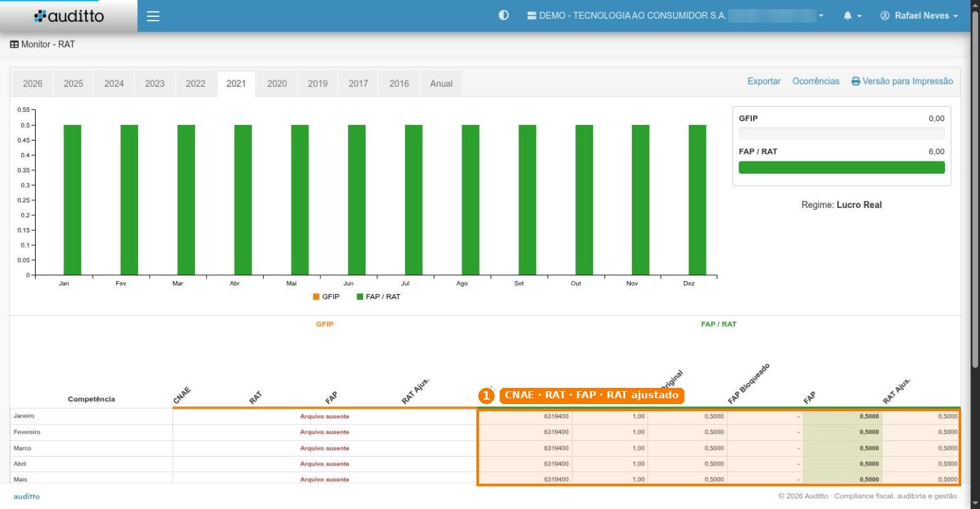Click the Monitor - RAT table icon
The width and height of the screenshot is (980, 509).
click(14, 45)
